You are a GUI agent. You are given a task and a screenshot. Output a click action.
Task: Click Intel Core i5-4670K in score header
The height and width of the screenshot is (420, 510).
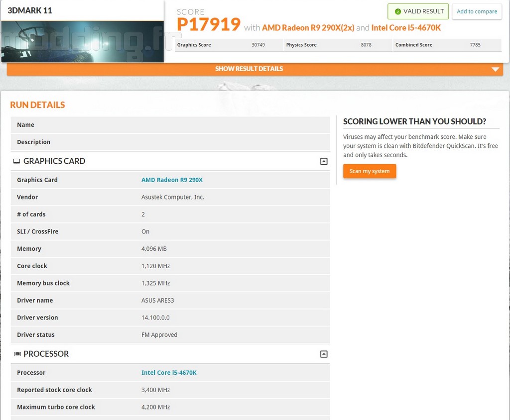pyautogui.click(x=406, y=28)
